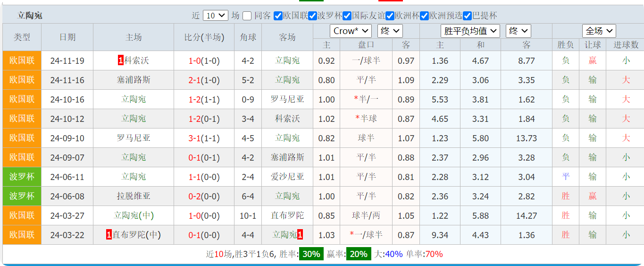Viewport: 644px width, 266px height.
Task: Click 欧国联 league tag on 24-11-19 row
Action: (x=22, y=60)
